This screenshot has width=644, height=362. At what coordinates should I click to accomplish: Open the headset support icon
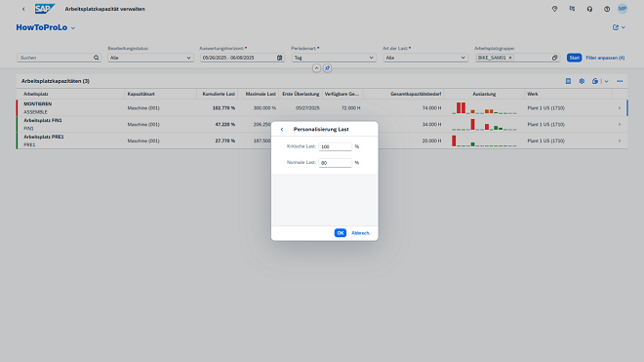pos(589,9)
